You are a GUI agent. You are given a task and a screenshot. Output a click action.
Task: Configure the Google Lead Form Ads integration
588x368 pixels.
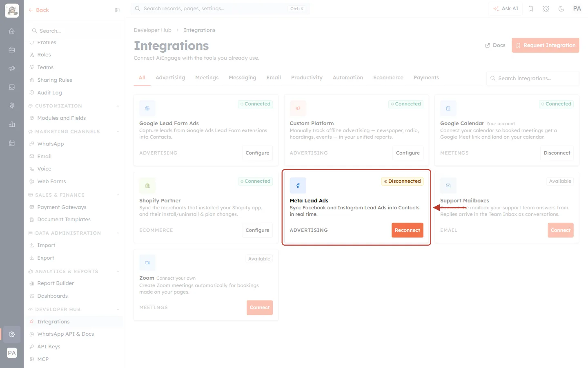[x=257, y=153]
